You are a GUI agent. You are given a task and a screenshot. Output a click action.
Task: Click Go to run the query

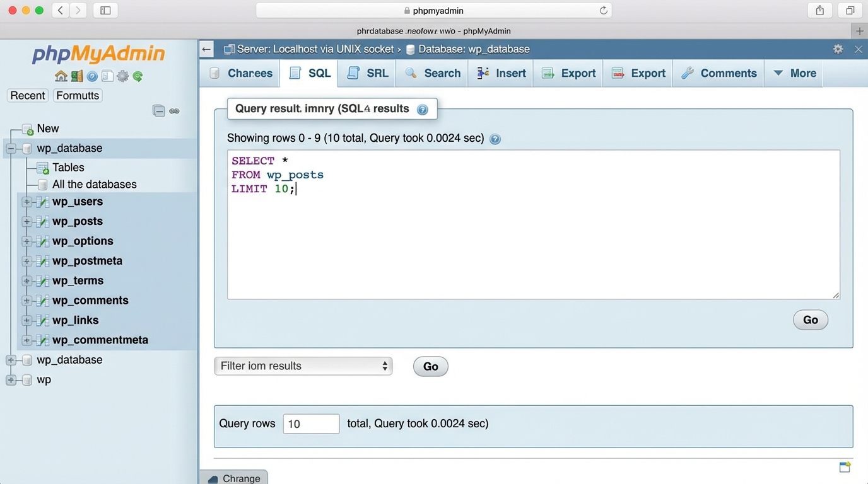[810, 320]
